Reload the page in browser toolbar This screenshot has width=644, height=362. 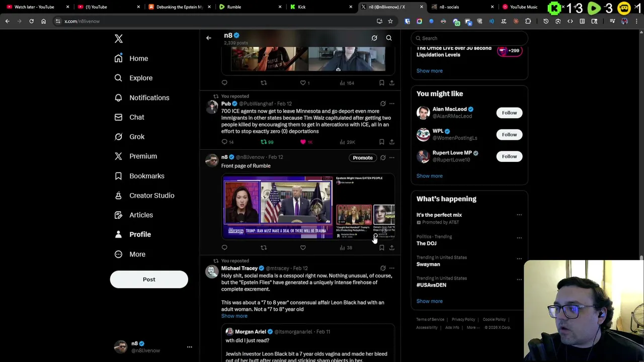click(31, 21)
